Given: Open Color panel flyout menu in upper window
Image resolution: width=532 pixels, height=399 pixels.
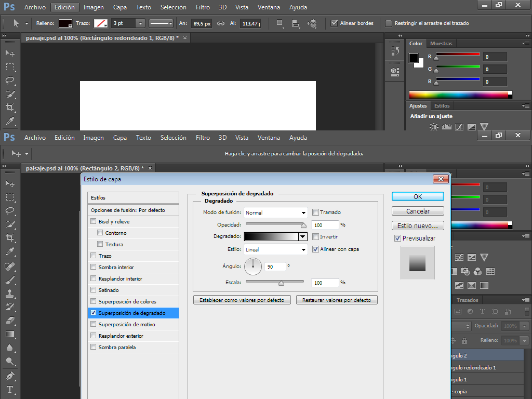Looking at the screenshot, I should tap(526, 44).
